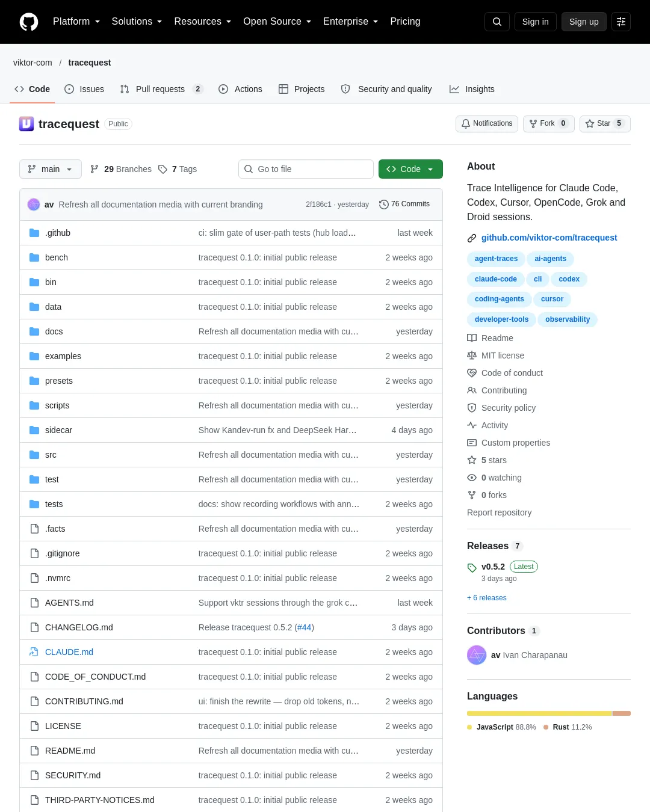Screen dimensions: 650x812
Task: Open the viktor-com owner link
Action: tap(32, 63)
